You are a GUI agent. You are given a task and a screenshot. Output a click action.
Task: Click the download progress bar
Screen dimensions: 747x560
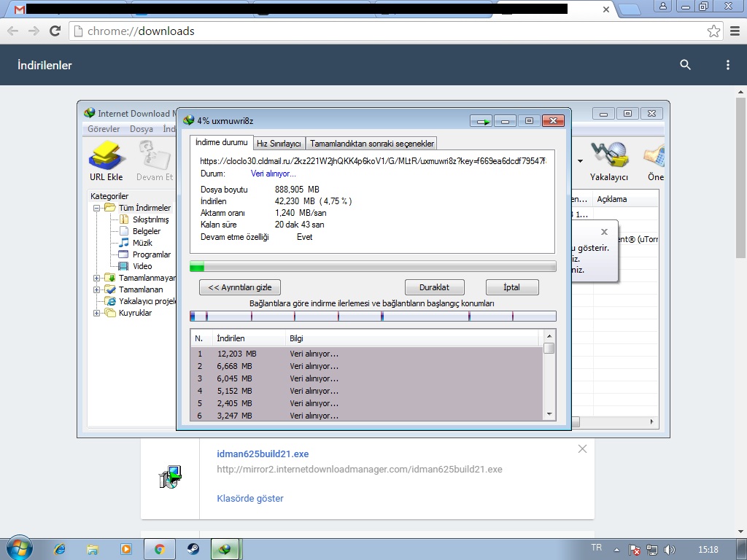pos(373,267)
